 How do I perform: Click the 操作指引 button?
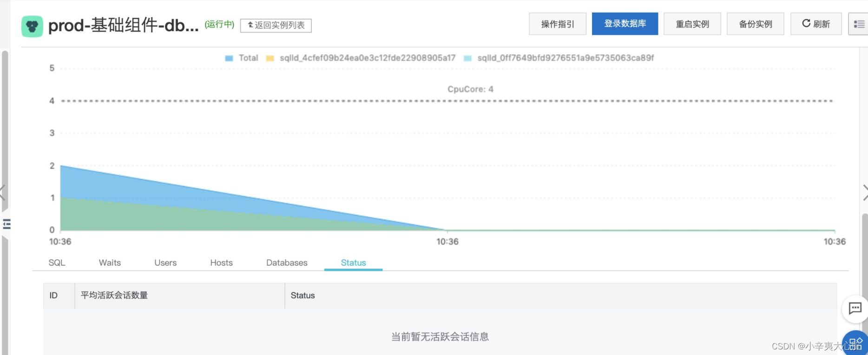pyautogui.click(x=558, y=24)
